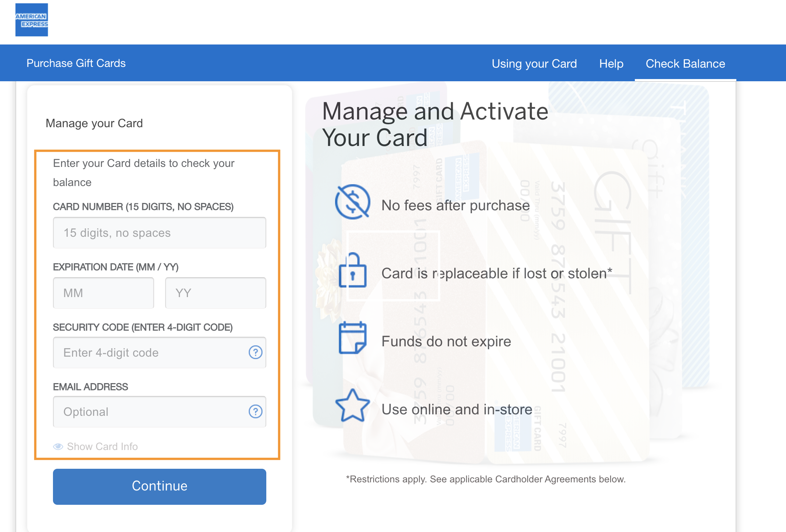Click the Continue button
Viewport: 786px width, 532px height.
pyautogui.click(x=159, y=486)
